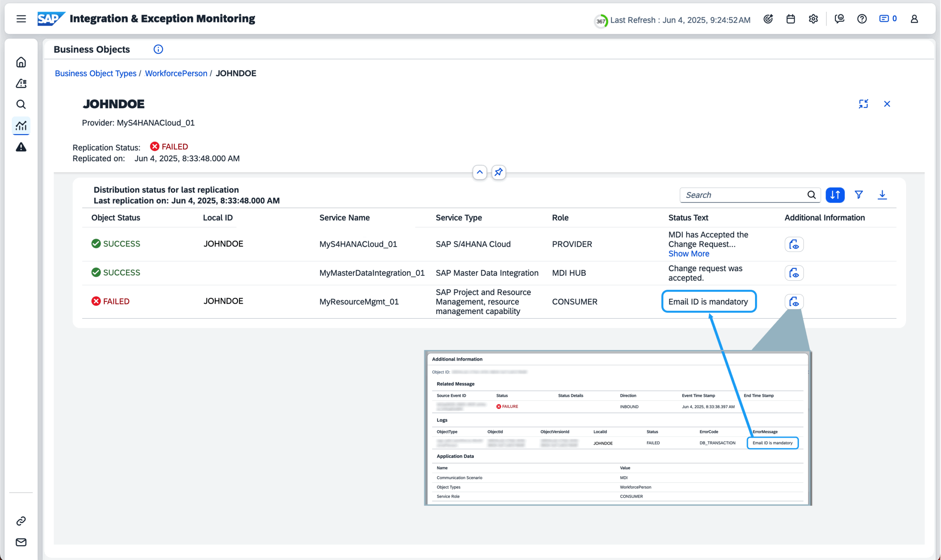Open calendar time range selector
Viewport: 941px width, 560px height.
pos(790,19)
